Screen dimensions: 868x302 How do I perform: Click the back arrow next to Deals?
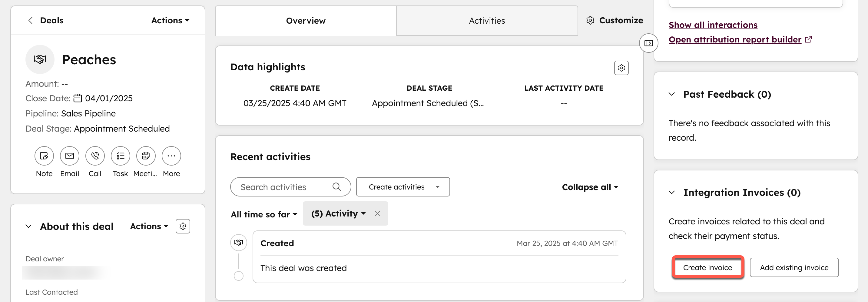click(x=30, y=20)
